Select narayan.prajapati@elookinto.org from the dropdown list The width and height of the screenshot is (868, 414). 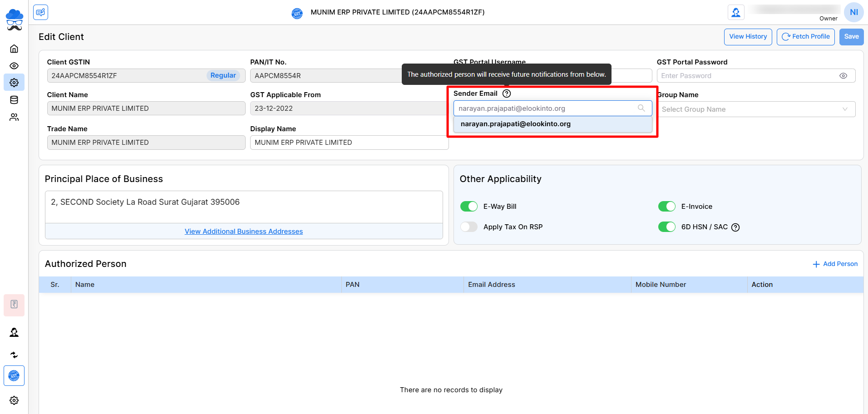[x=552, y=124]
